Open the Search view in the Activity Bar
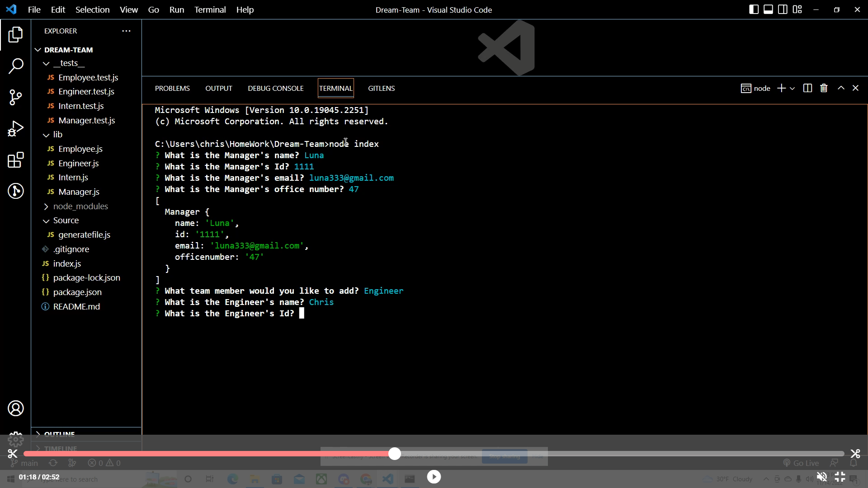 pyautogui.click(x=16, y=66)
